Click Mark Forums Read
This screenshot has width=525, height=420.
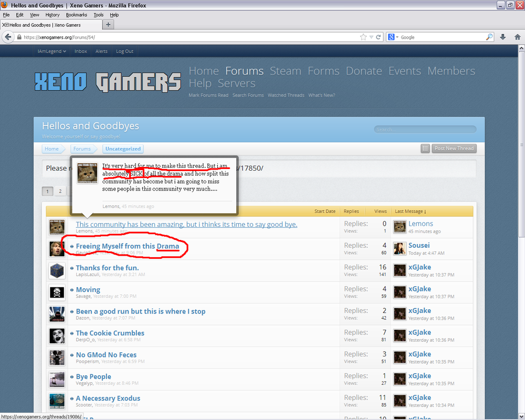[208, 95]
